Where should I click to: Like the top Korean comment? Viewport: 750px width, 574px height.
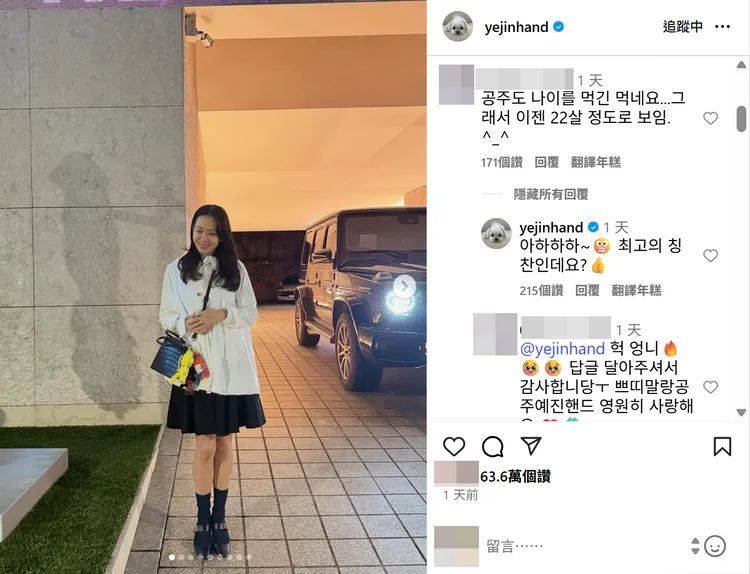[x=711, y=118]
